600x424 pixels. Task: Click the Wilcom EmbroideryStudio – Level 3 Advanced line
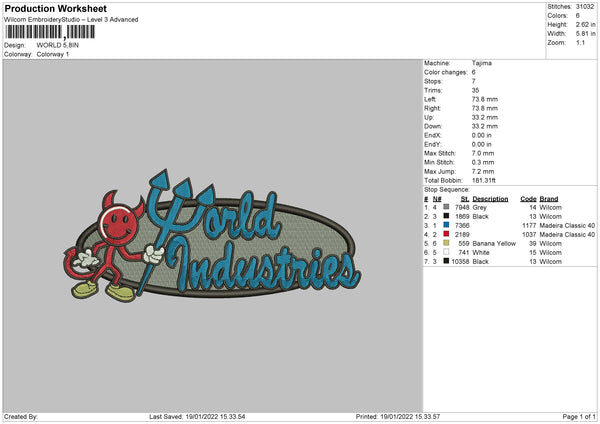(x=71, y=20)
